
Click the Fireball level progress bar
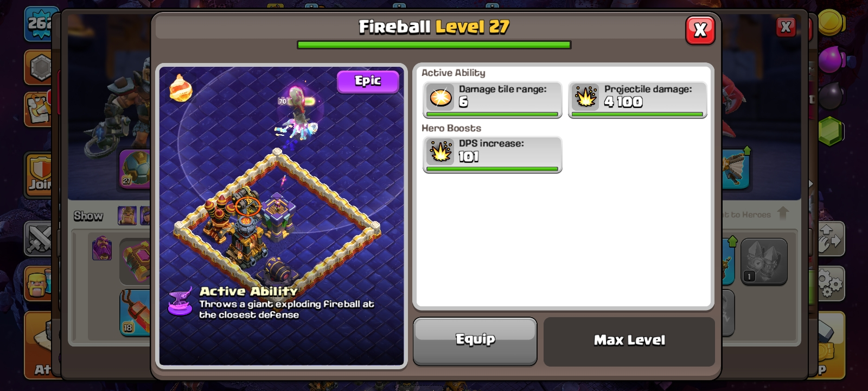[x=434, y=45]
